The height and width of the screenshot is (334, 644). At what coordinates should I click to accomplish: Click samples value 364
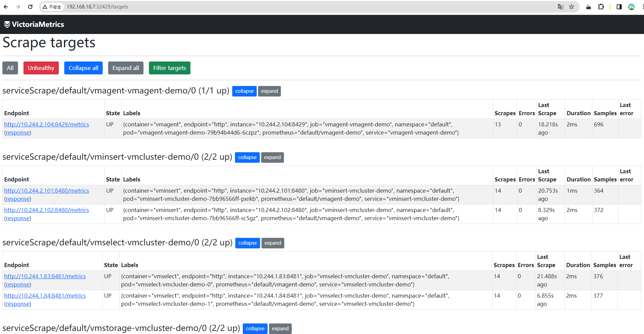(x=599, y=191)
